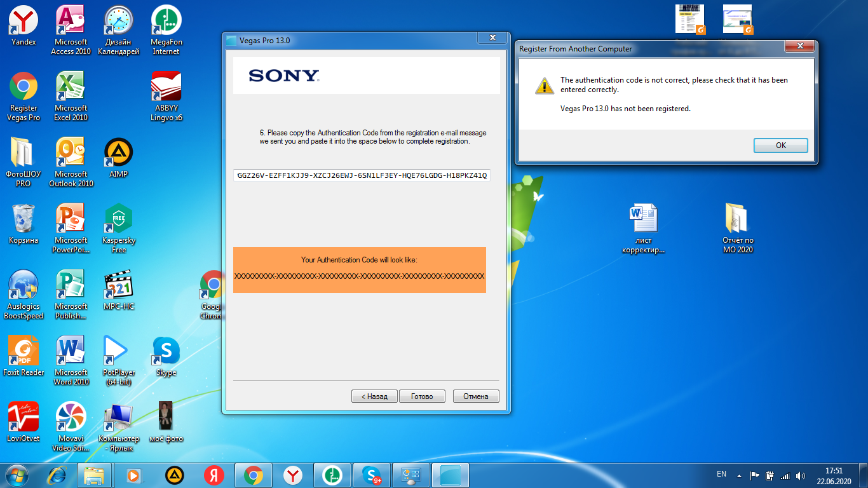Click OK in the authentication error dialog
Screen dimensions: 868x488
point(780,146)
